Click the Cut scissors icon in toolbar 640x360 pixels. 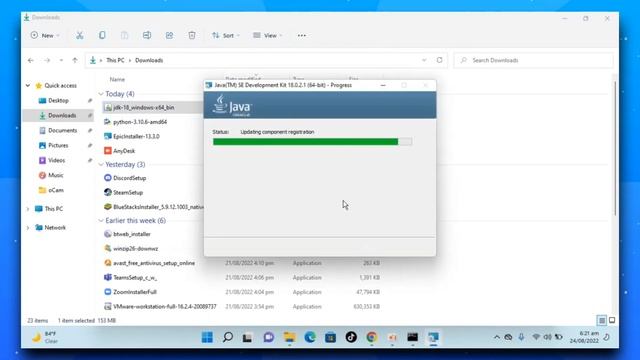[x=80, y=36]
